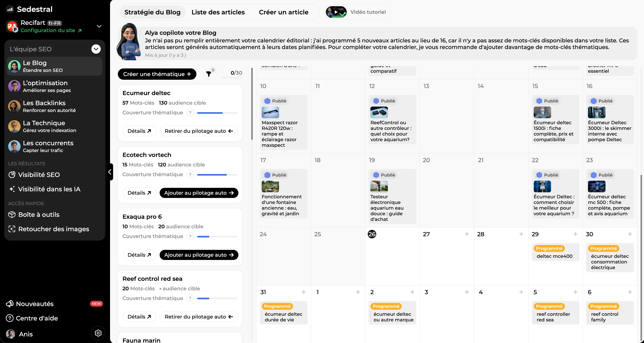Viewport: 644px width, 343px height.
Task: Open Boîte à outils box icon
Action: point(12,214)
